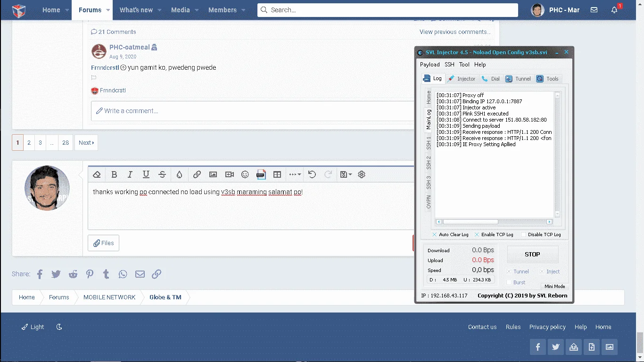Check the Burst checkbox in SVL Injector
This screenshot has height=362, width=644.
point(509,282)
